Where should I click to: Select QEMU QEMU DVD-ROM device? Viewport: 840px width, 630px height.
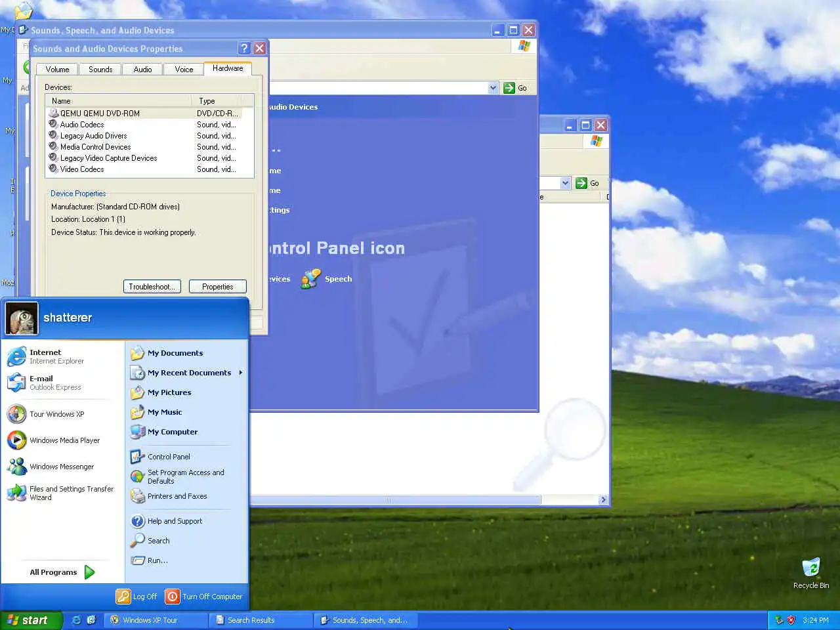pyautogui.click(x=144, y=114)
